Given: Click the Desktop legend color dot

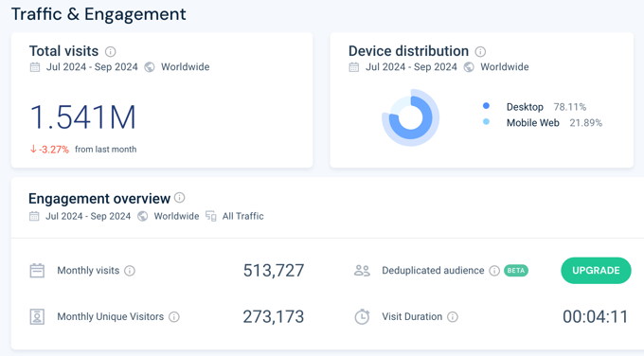Looking at the screenshot, I should coord(486,106).
